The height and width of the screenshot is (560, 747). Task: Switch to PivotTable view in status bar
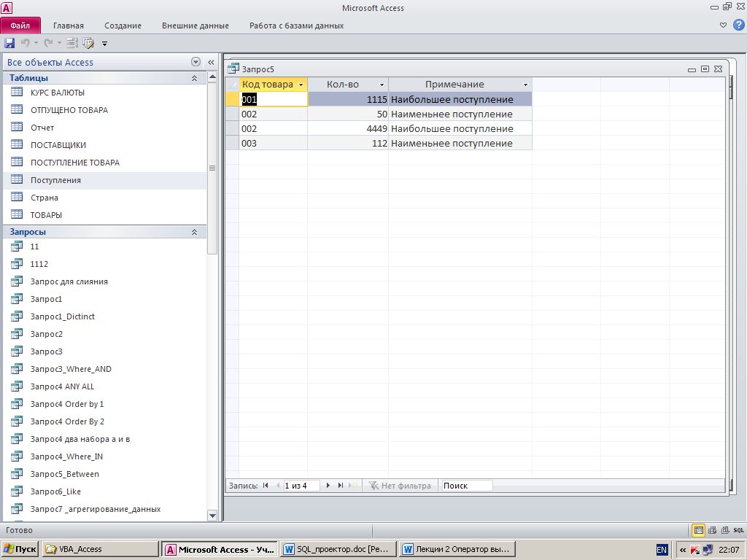pyautogui.click(x=712, y=530)
